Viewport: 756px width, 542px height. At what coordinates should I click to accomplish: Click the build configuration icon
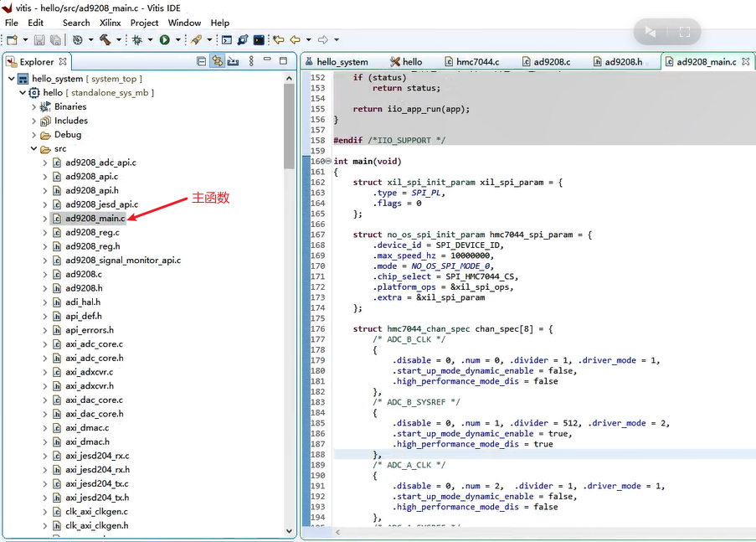coord(77,39)
